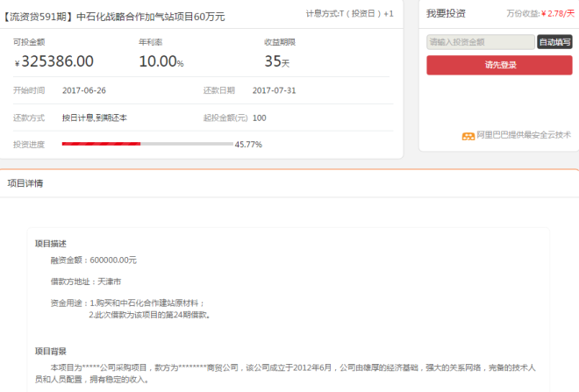
Task: Click the 收益期限 label
Action: (280, 42)
